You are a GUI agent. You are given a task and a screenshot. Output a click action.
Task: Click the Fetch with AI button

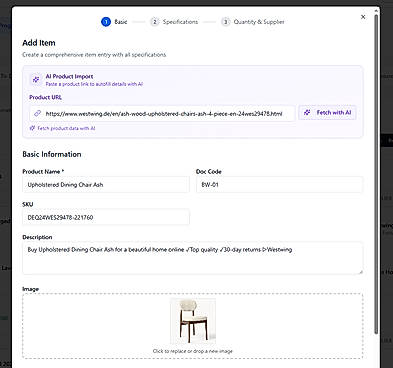(x=327, y=113)
